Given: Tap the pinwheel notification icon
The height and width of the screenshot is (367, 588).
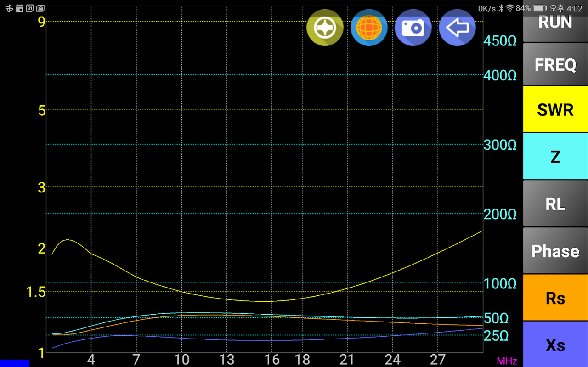Looking at the screenshot, I should point(9,8).
